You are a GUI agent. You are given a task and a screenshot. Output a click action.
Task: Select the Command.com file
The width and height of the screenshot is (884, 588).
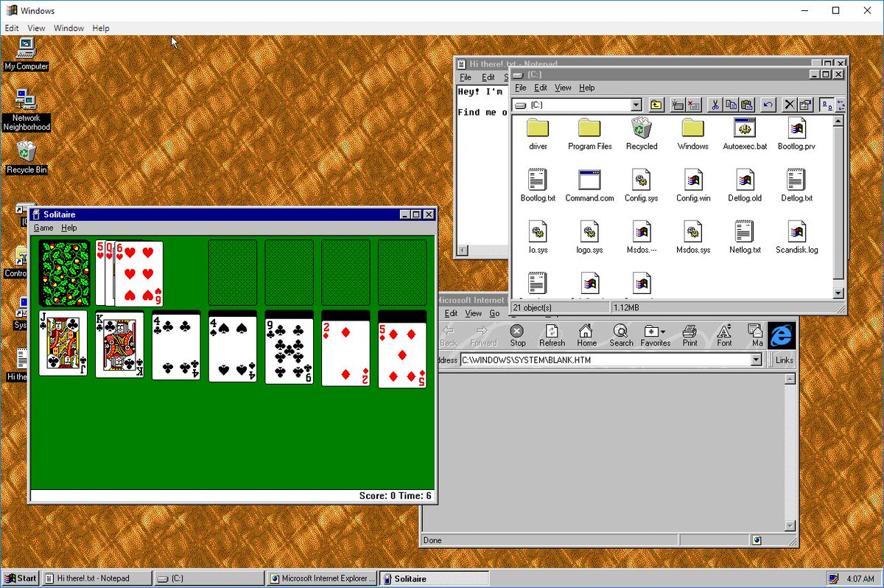tap(589, 186)
